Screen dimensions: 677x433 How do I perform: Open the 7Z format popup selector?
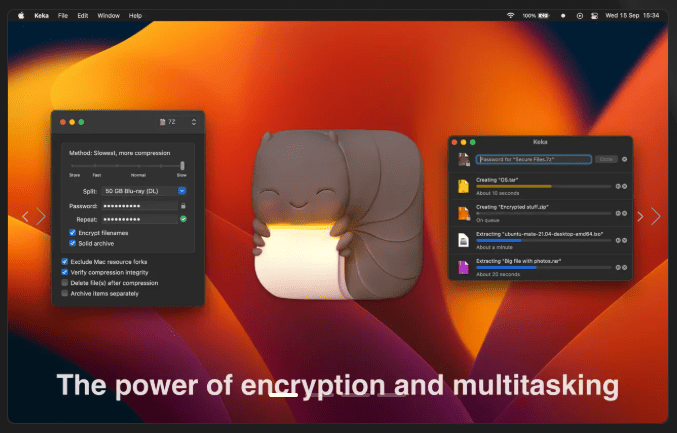pyautogui.click(x=177, y=122)
